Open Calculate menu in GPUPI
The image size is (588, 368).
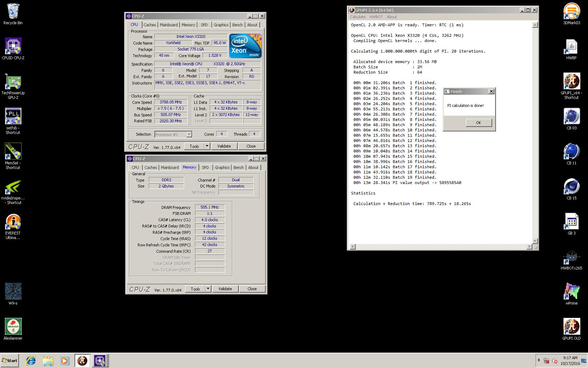pos(358,17)
